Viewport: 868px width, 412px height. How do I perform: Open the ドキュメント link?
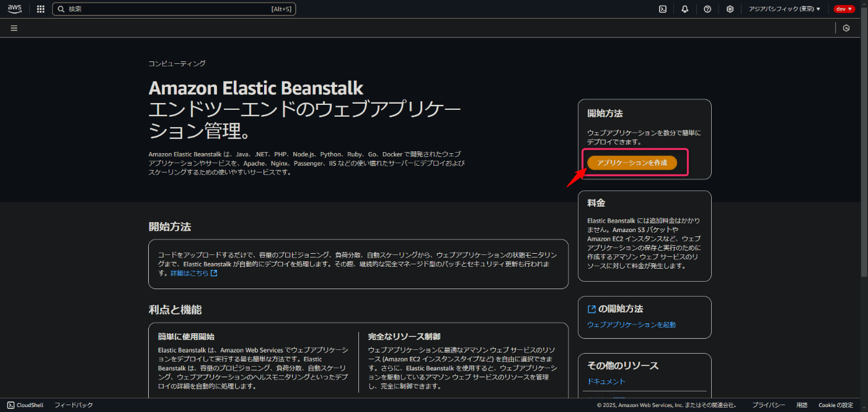click(606, 382)
